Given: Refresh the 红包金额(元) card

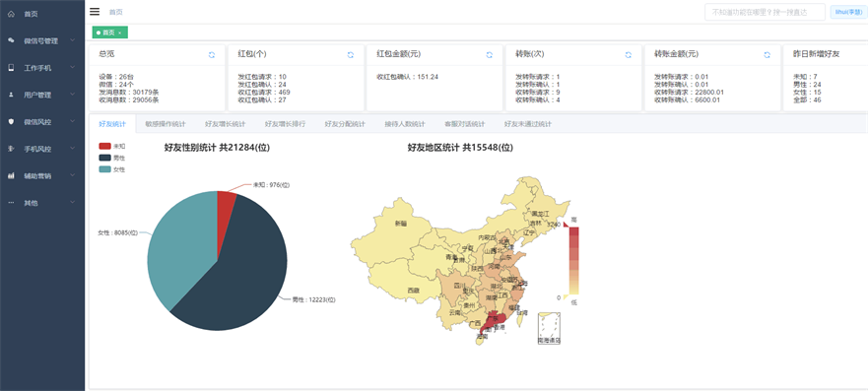Looking at the screenshot, I should (490, 55).
